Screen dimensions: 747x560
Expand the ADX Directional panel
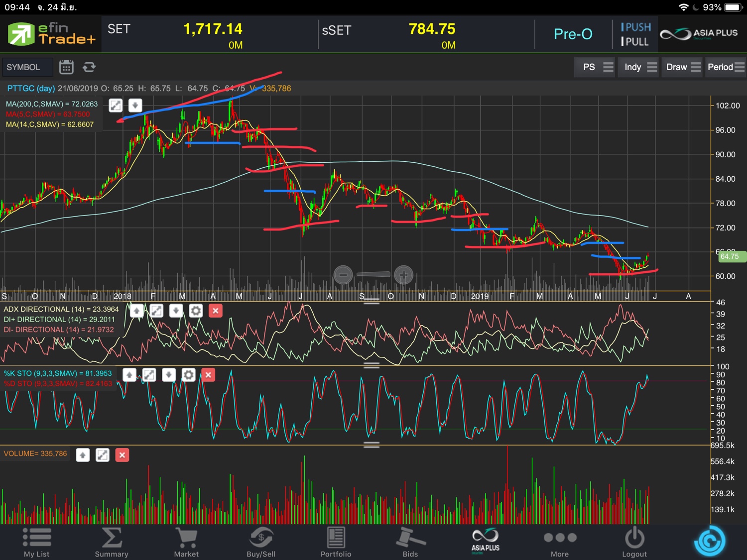click(x=156, y=311)
